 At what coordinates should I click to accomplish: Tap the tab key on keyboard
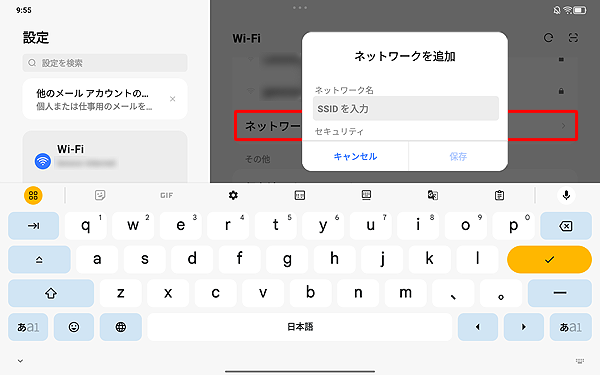point(34,226)
